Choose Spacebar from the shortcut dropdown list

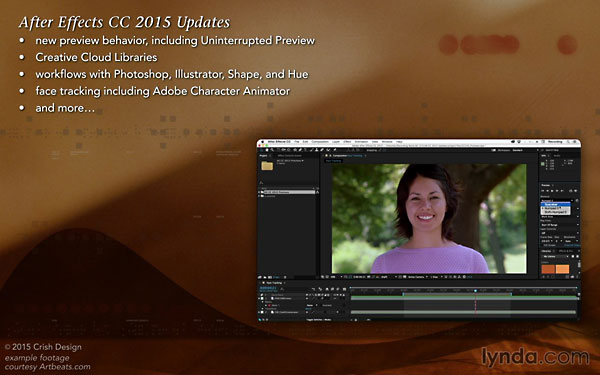(x=555, y=204)
